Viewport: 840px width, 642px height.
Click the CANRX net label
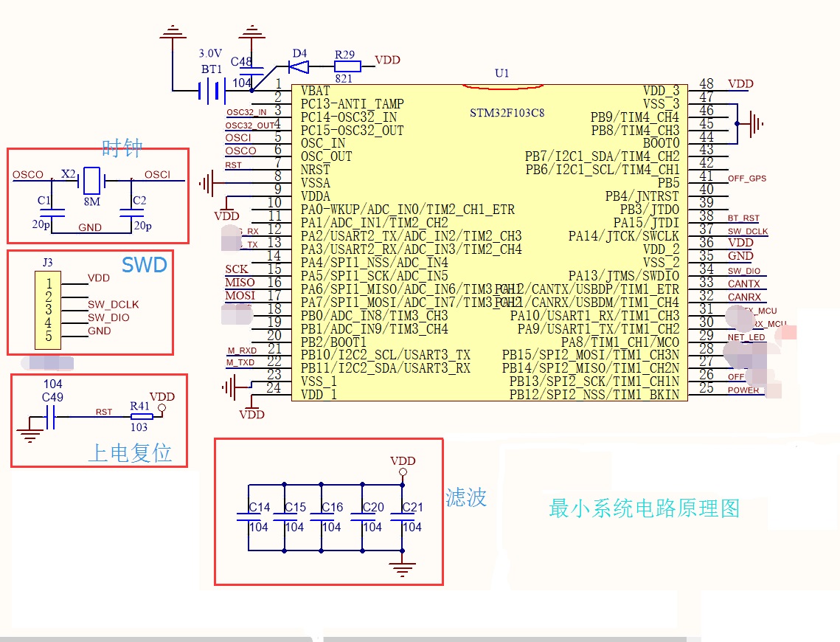tap(744, 297)
